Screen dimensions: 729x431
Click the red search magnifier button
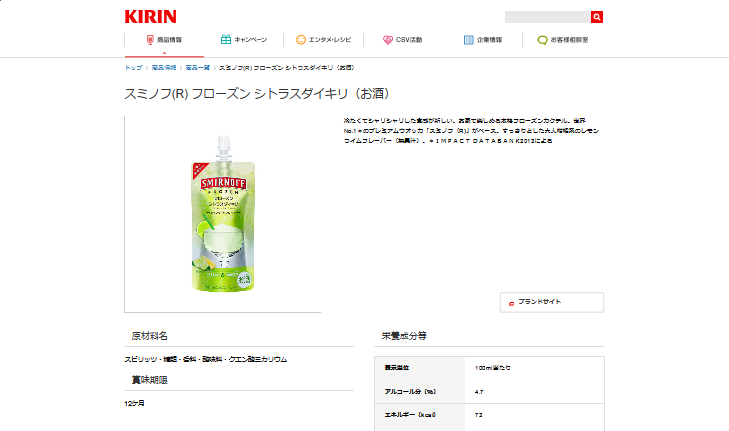(x=597, y=17)
